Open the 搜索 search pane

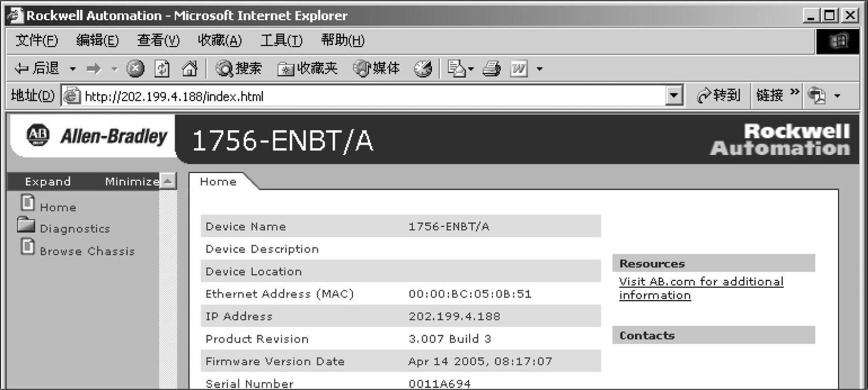(239, 68)
